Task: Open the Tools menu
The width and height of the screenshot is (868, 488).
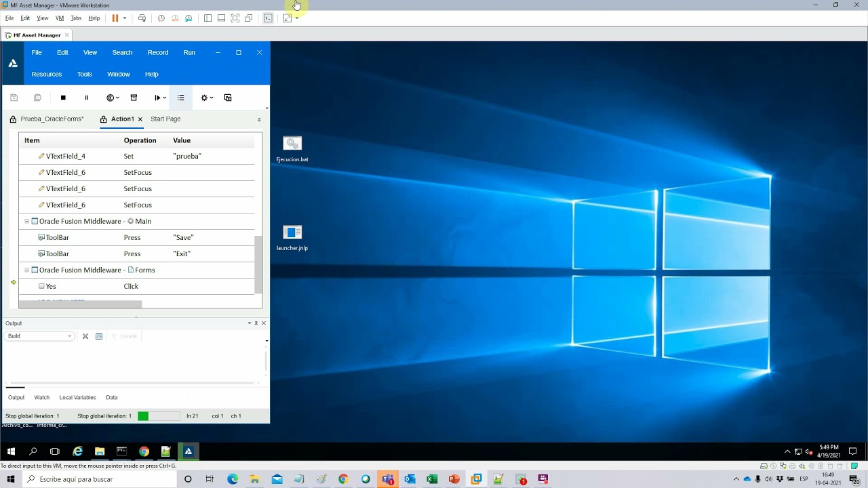Action: (85, 74)
